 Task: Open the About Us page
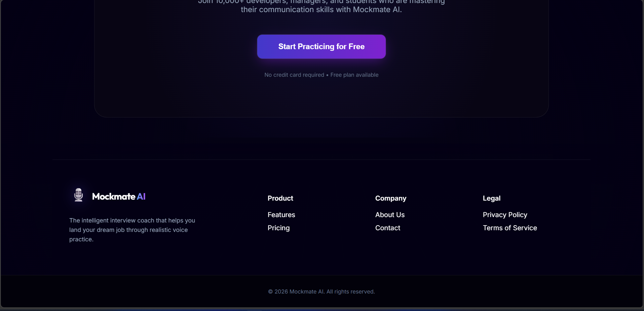[x=389, y=214]
